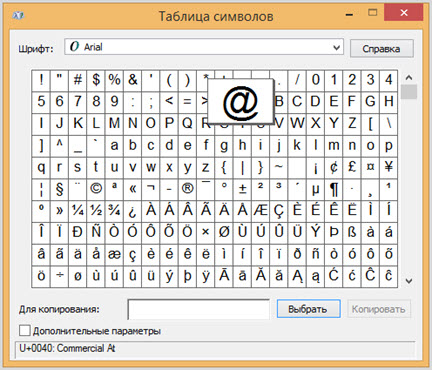Image resolution: width=432 pixels, height=370 pixels.
Task: Select the ¥ yen sign cell
Action: coord(389,167)
